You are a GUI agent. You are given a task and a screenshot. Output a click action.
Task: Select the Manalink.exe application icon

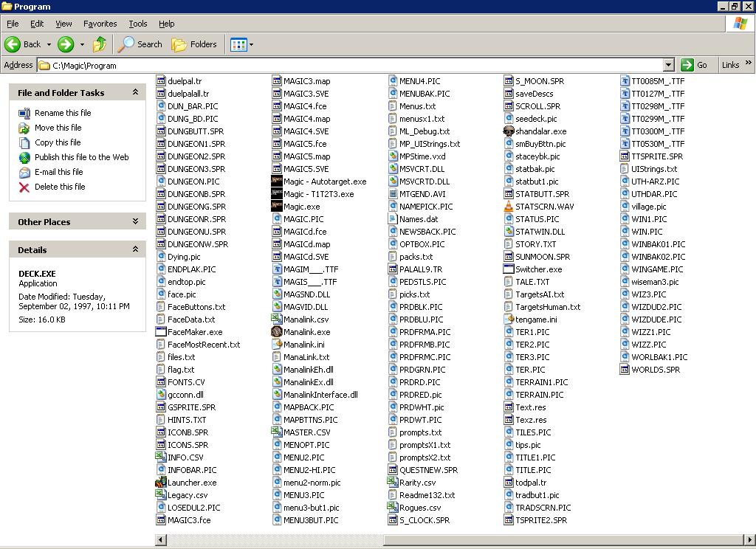tap(277, 331)
